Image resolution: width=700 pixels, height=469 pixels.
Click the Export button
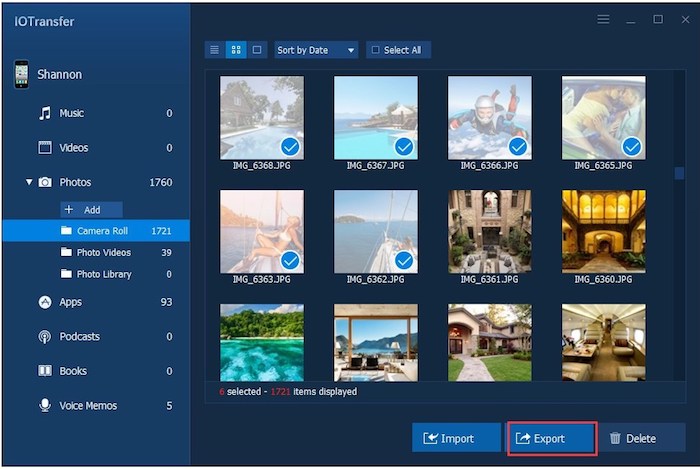click(552, 438)
